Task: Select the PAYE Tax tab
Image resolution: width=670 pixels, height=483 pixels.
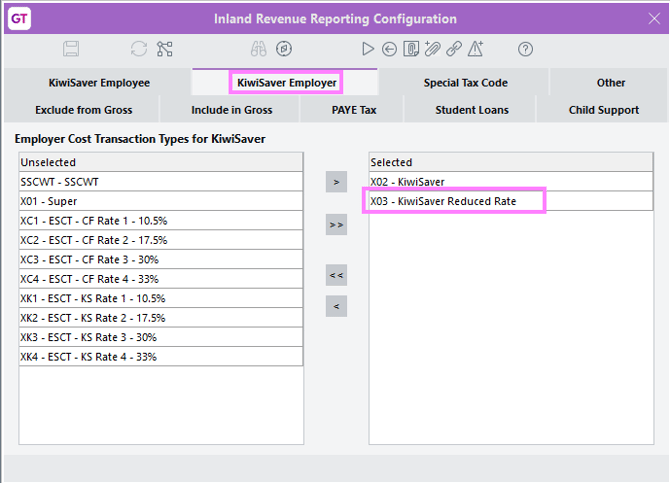Action: pyautogui.click(x=353, y=110)
